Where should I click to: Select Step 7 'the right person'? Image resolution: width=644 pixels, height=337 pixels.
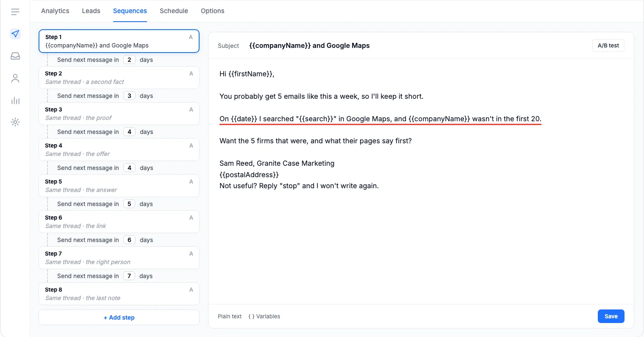tap(119, 258)
